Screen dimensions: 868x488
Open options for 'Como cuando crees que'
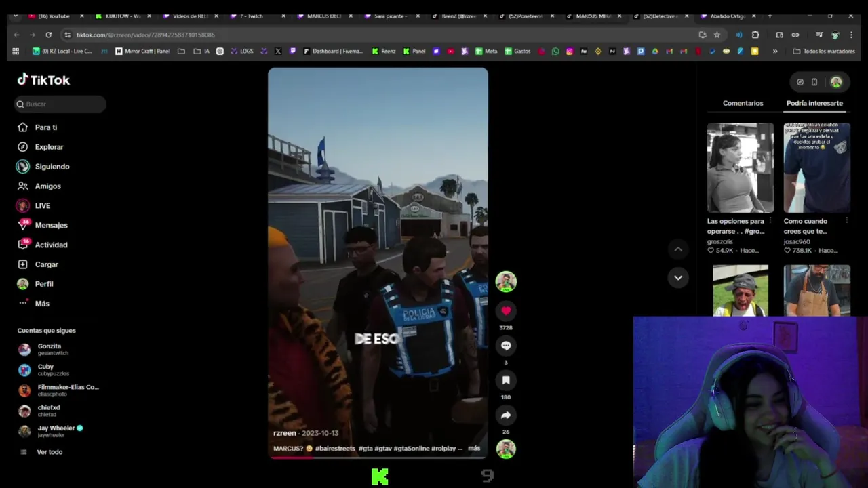(846, 221)
